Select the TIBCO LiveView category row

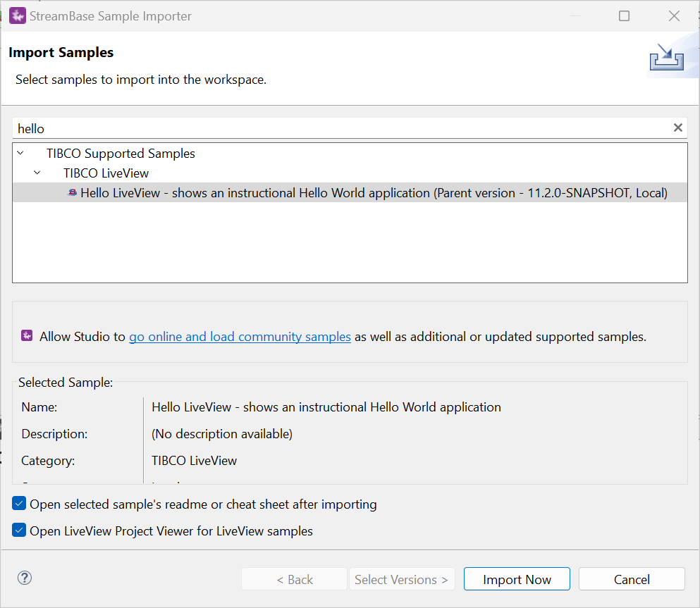point(106,173)
